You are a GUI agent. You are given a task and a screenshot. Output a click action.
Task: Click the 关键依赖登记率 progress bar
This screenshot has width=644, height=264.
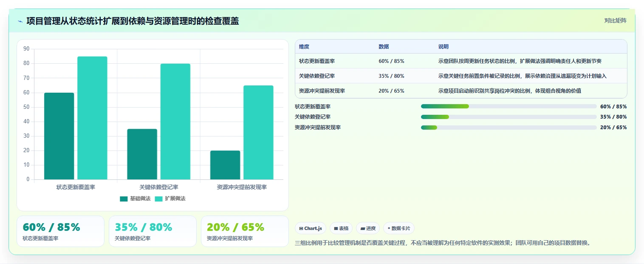(x=509, y=117)
